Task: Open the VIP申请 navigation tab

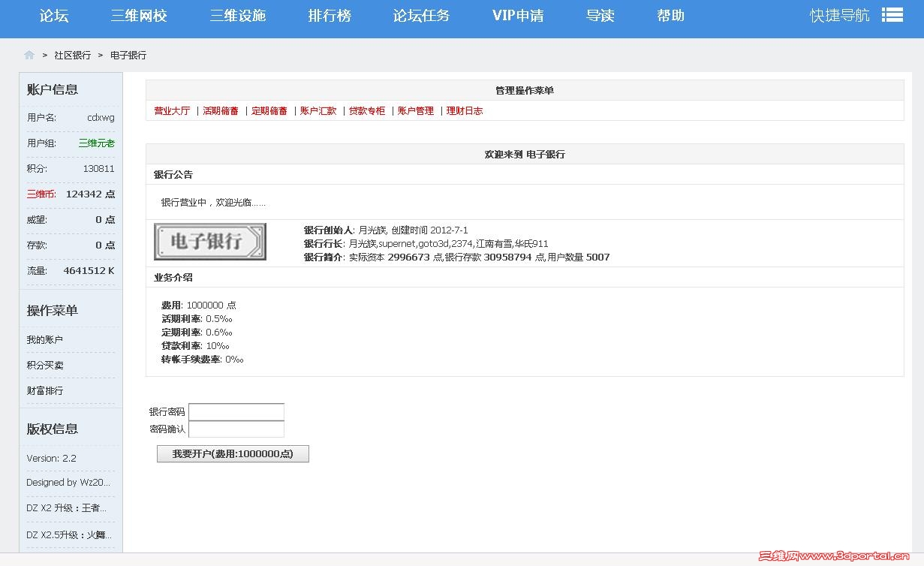Action: pos(518,16)
